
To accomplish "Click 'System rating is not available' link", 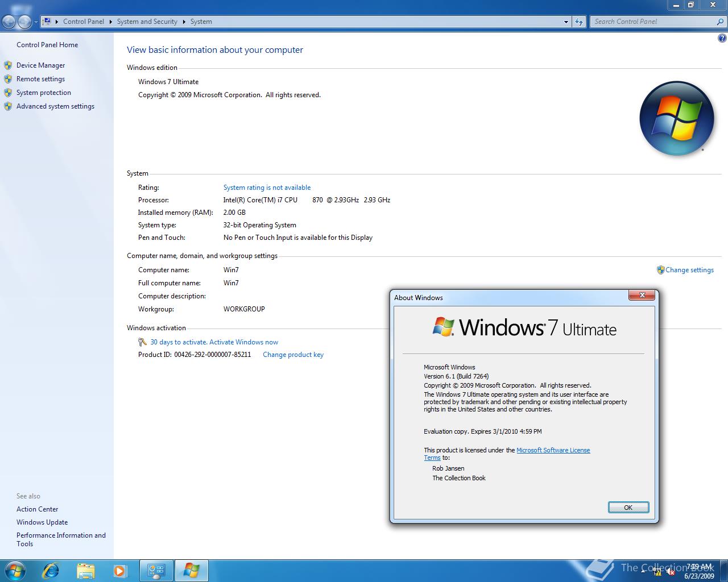I will click(267, 188).
